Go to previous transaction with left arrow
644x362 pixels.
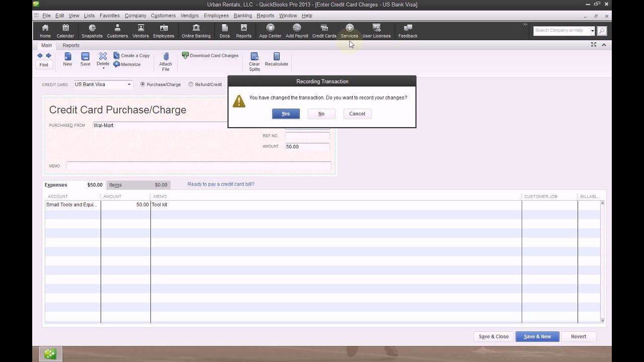(40, 56)
